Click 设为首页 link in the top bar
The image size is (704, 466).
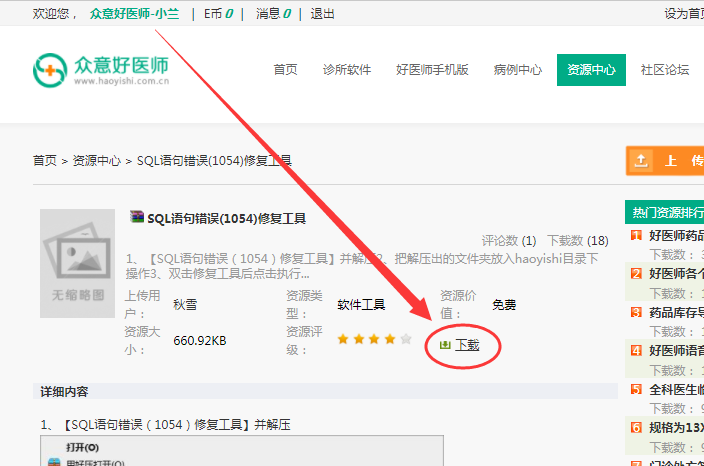point(684,14)
